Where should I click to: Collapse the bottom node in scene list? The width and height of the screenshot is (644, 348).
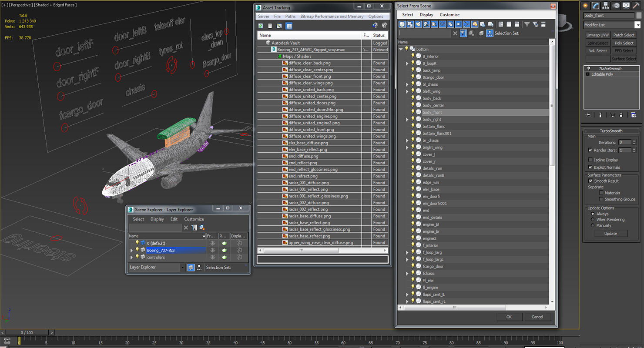(401, 49)
